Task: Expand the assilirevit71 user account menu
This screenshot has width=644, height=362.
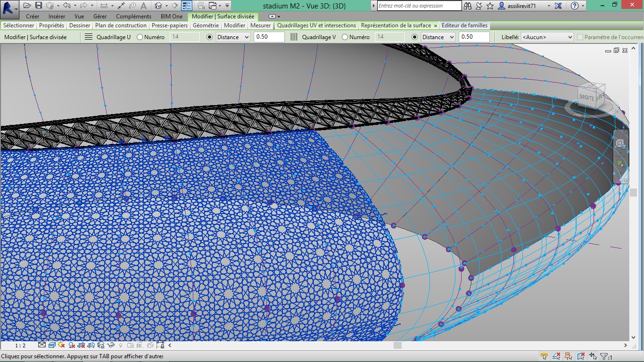Action: [549, 6]
